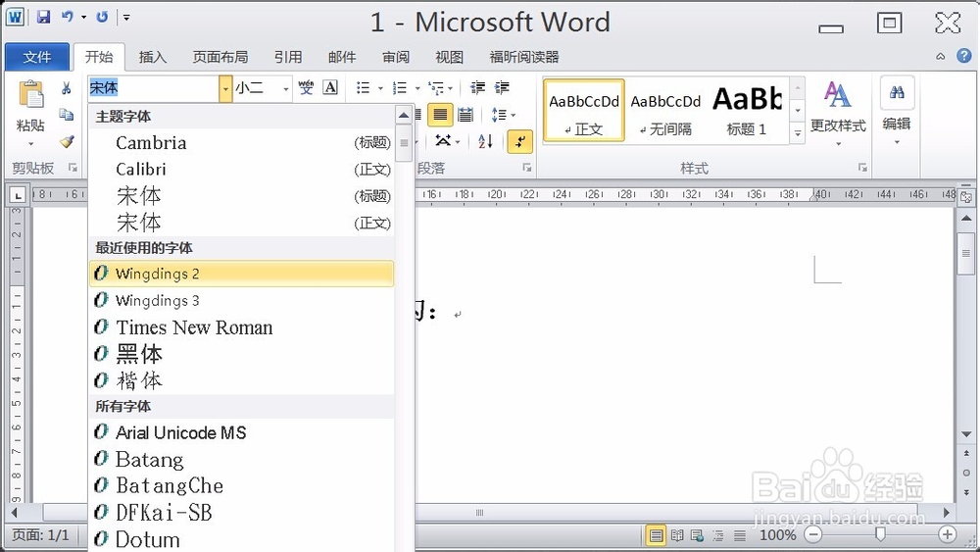Click the zoom out minus button

point(813,534)
